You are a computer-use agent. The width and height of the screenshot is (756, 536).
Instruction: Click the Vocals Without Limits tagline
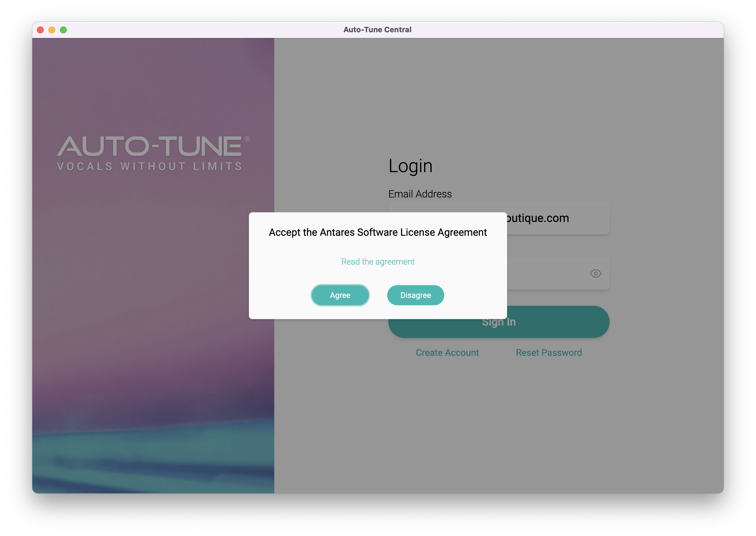tap(150, 166)
